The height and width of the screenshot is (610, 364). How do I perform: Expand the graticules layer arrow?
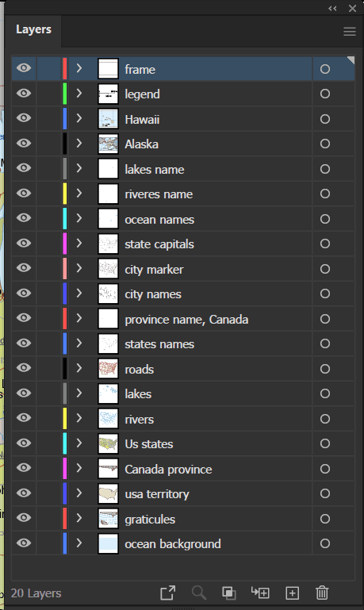79,518
